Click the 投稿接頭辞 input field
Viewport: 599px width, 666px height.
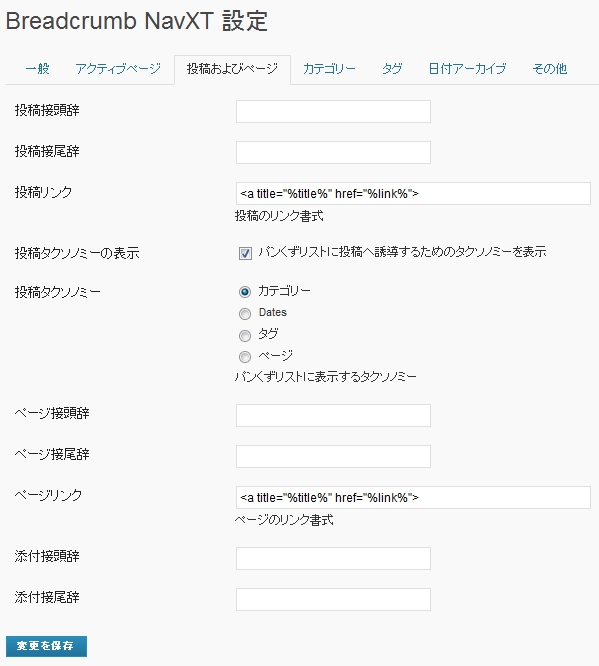click(333, 112)
